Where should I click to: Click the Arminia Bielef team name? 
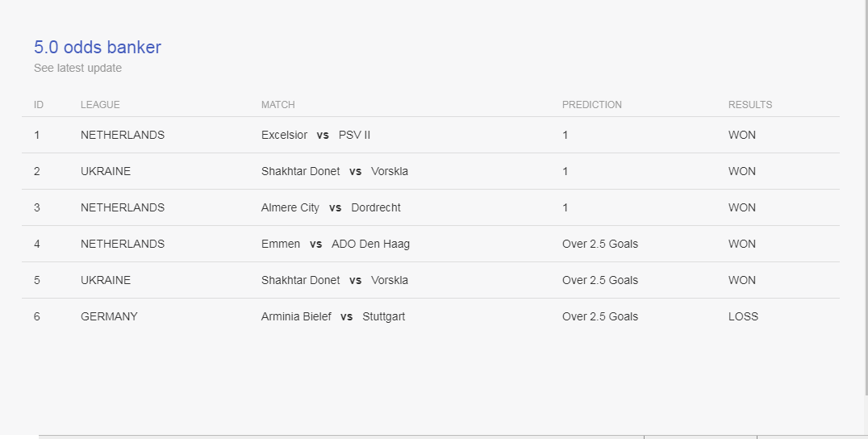296,316
